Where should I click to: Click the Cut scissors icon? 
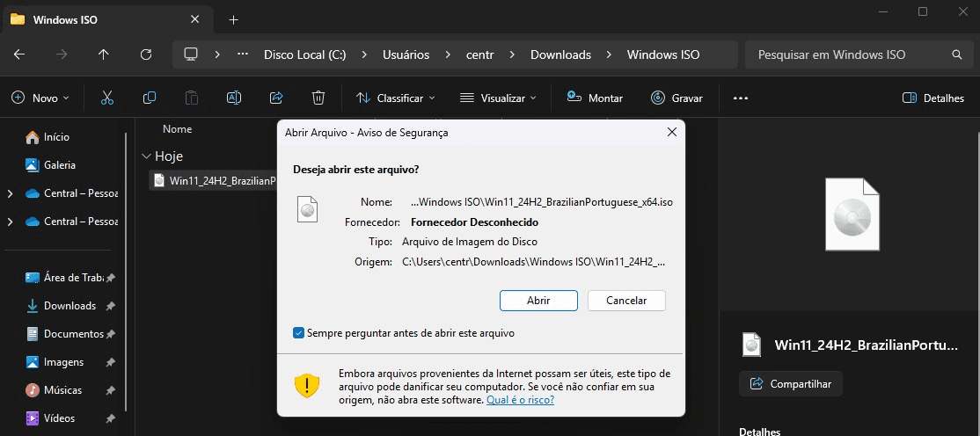(x=106, y=98)
